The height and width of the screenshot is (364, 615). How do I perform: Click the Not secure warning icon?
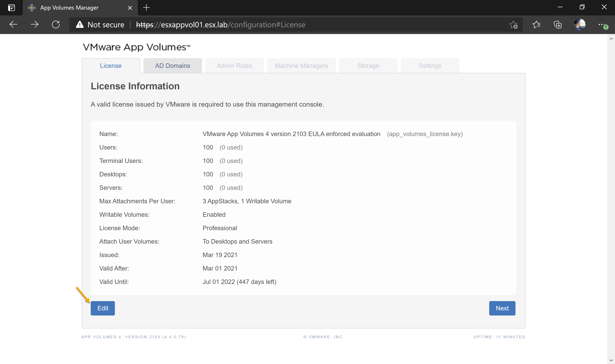pos(79,24)
